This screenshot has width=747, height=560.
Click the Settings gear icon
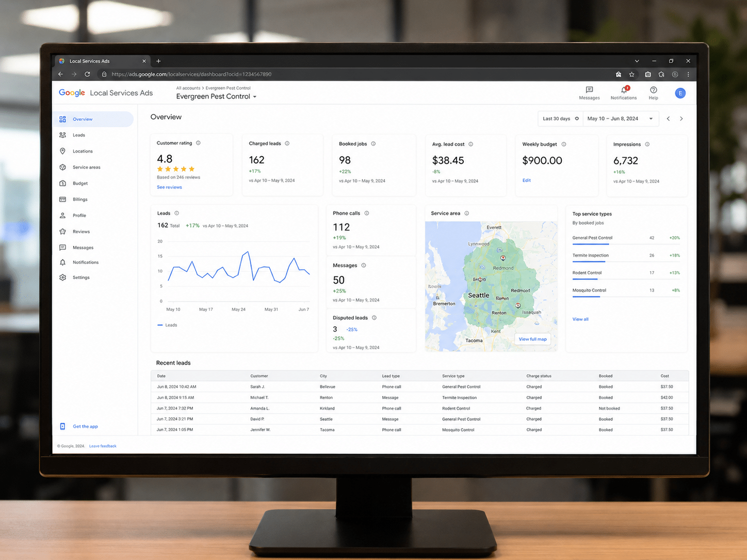62,277
